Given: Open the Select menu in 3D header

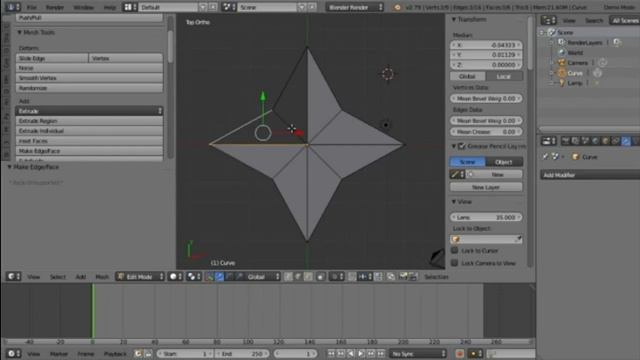Looking at the screenshot, I should (x=58, y=277).
